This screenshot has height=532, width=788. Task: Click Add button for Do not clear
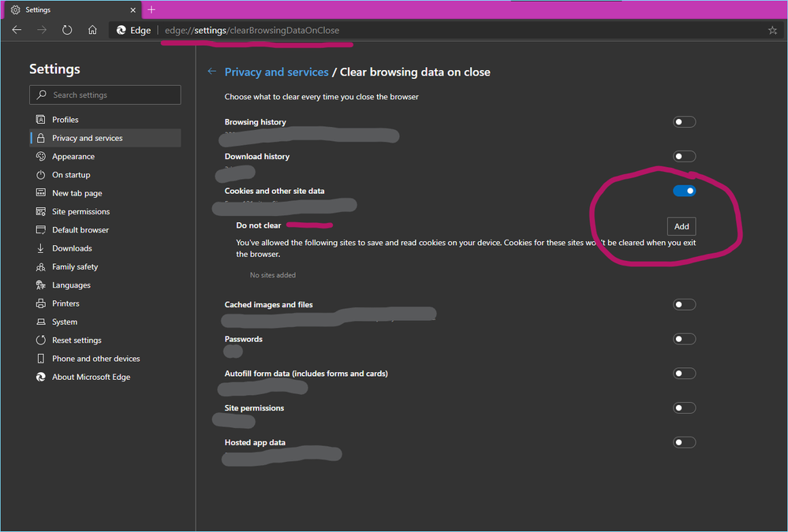(x=682, y=226)
